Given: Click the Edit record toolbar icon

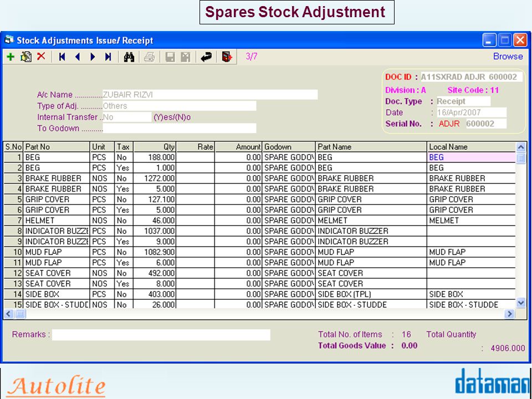Looking at the screenshot, I should [26, 57].
